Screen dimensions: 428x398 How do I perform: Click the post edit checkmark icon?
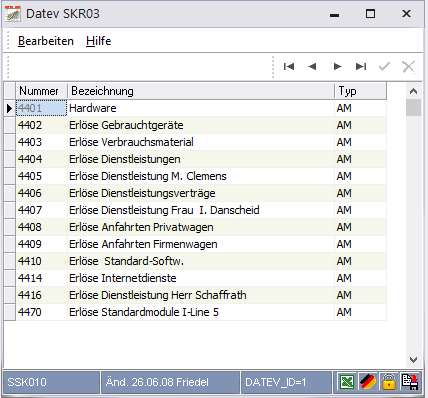(384, 67)
